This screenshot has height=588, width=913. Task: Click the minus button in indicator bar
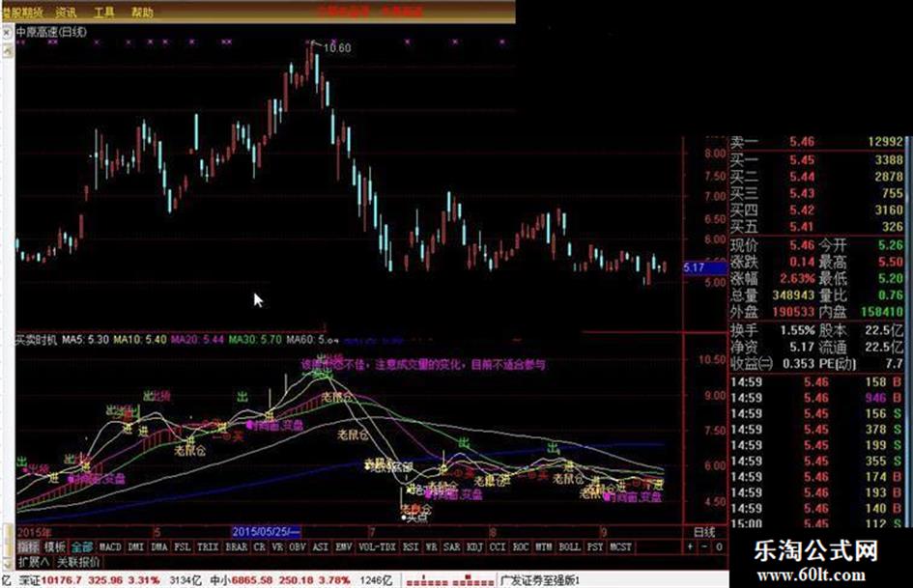(x=704, y=546)
